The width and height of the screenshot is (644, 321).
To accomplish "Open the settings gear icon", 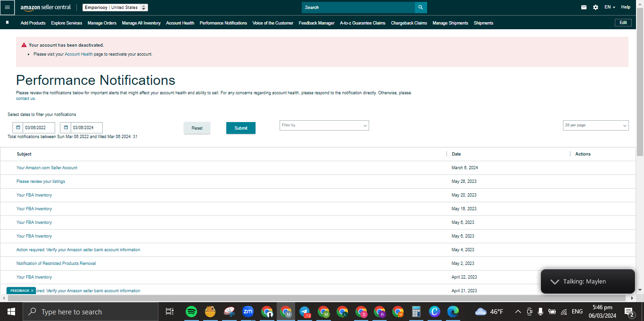I will 596,8.
